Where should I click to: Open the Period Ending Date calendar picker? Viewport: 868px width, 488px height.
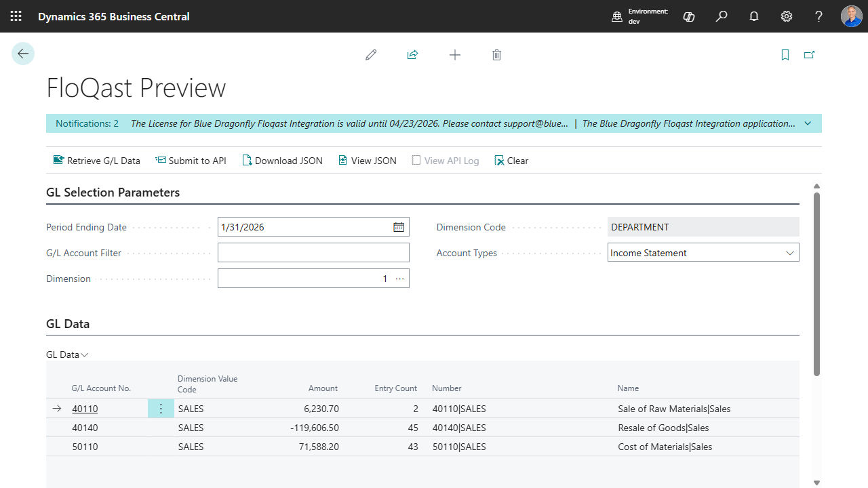pos(399,227)
